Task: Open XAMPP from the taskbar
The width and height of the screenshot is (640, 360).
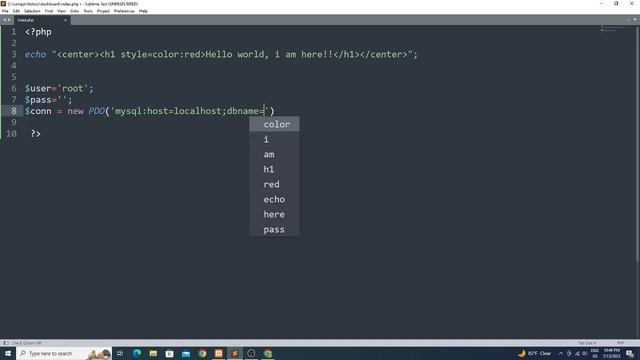Action: (218, 353)
